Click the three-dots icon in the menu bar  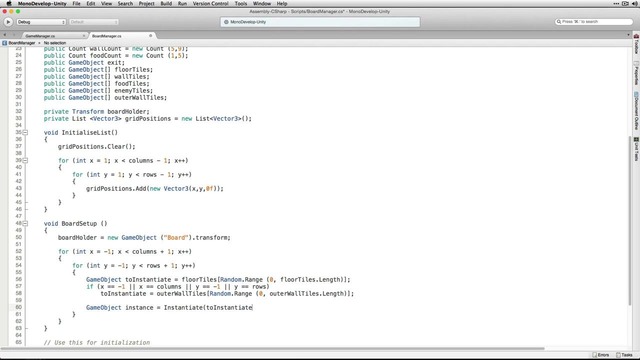[616, 3]
